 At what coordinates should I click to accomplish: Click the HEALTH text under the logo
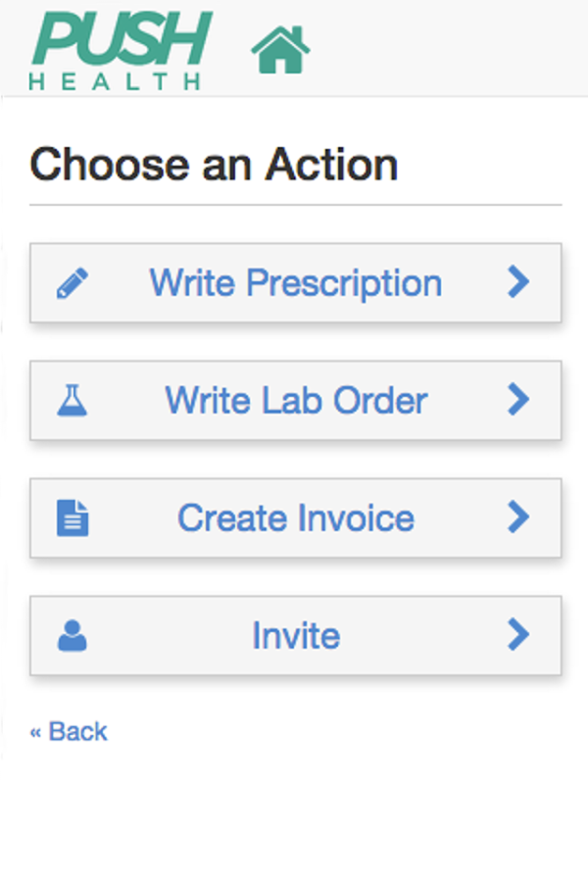[115, 82]
